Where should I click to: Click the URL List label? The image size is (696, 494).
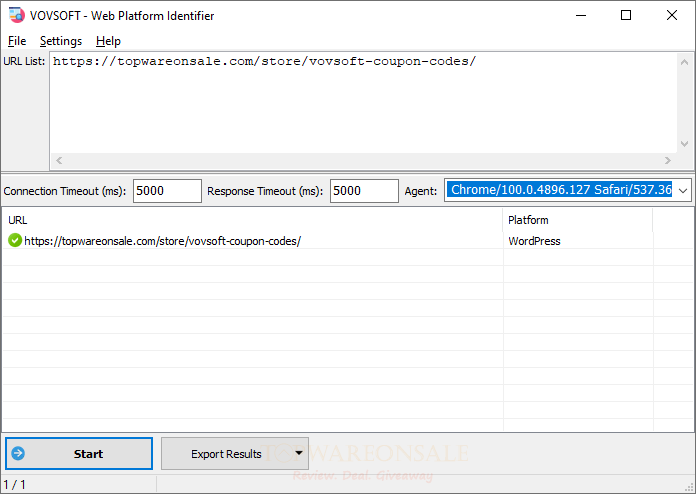click(24, 61)
